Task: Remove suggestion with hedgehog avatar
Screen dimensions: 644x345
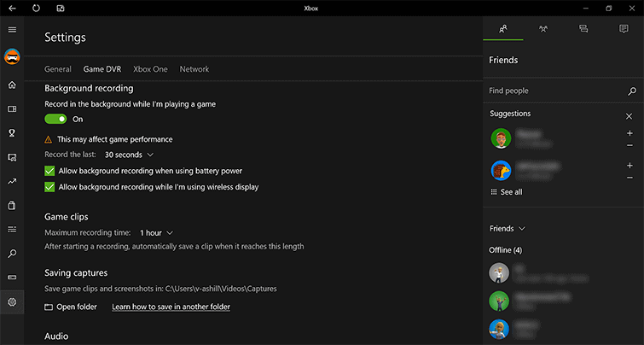Action: (629, 178)
